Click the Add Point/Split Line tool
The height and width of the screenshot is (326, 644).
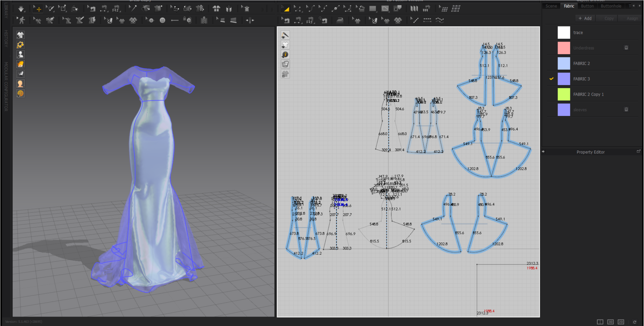pyautogui.click(x=335, y=9)
